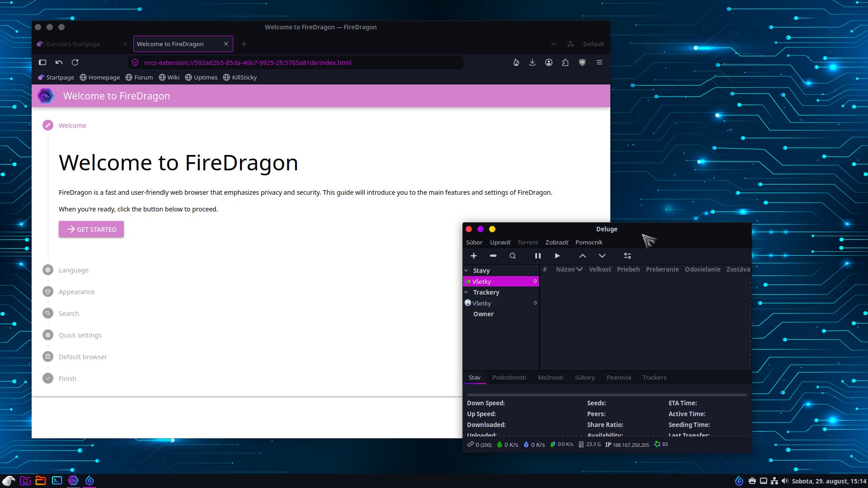
Task: Open the flame clear-data icon in FireDragon toolbar
Action: click(516, 62)
